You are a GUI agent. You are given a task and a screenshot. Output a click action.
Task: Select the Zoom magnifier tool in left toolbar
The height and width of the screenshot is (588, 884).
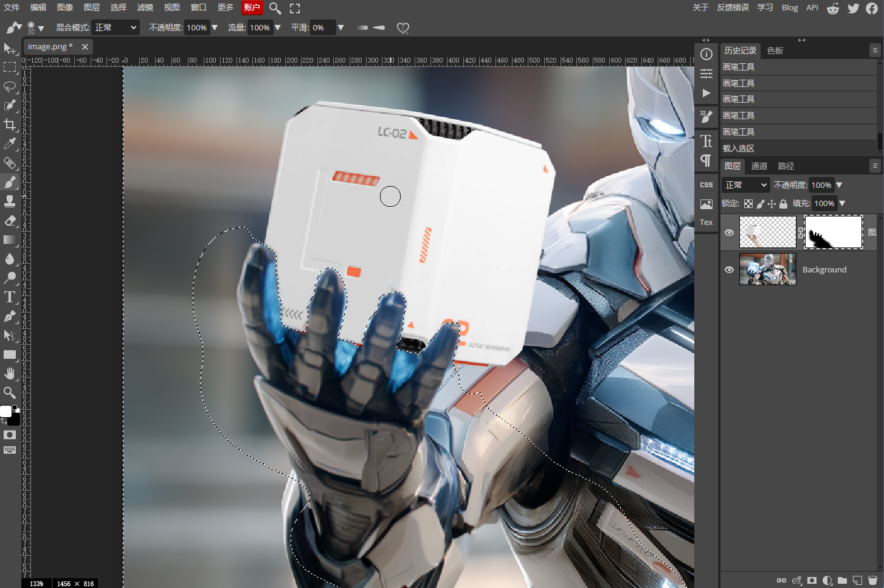pos(10,392)
